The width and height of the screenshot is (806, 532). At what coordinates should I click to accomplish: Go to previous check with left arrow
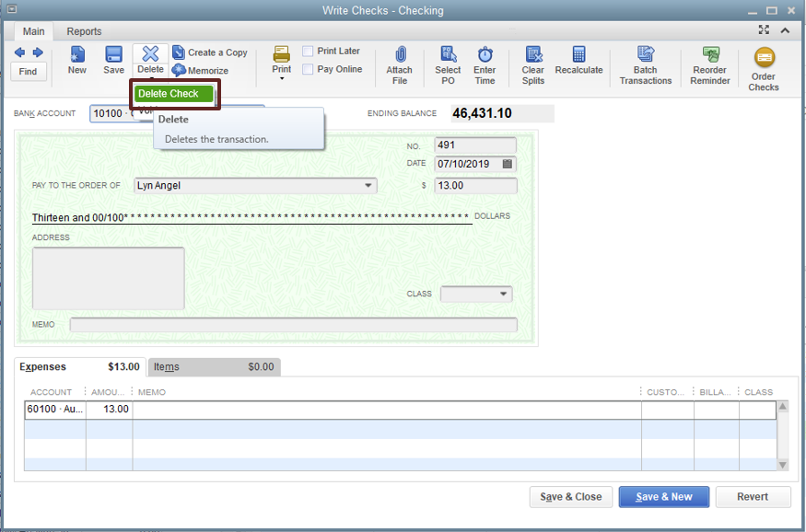click(19, 52)
